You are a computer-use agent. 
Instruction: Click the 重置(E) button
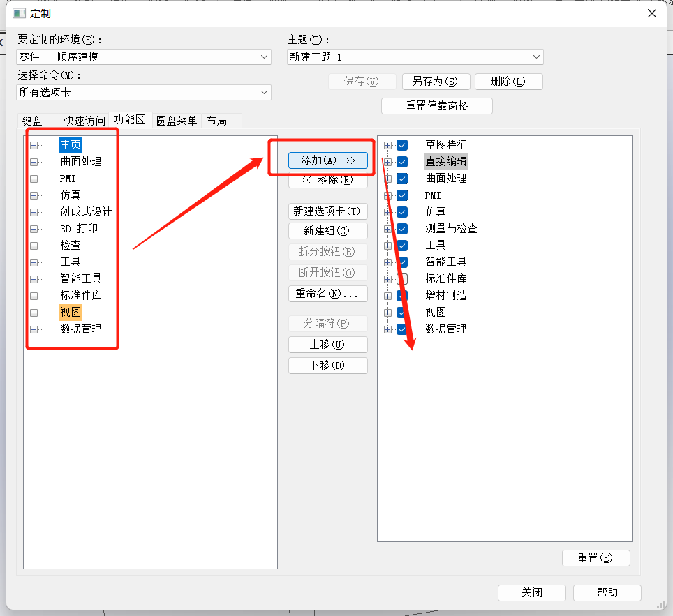596,558
